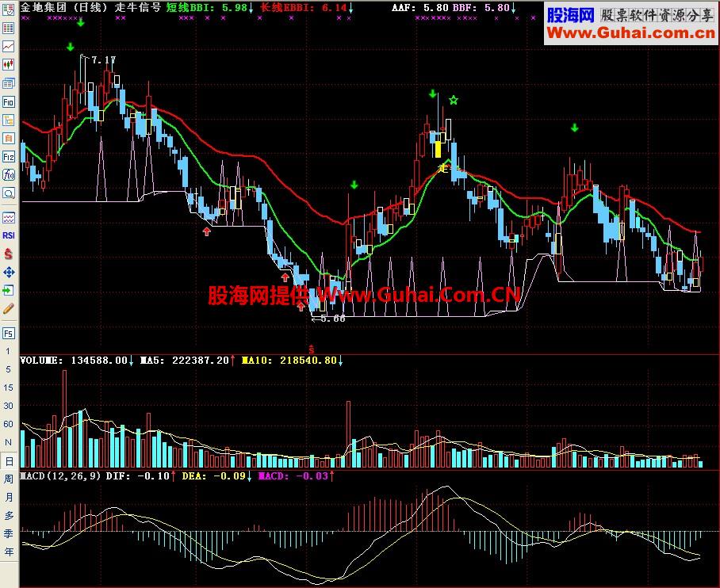Click the 金地集团 (日线) stock title

point(63,7)
